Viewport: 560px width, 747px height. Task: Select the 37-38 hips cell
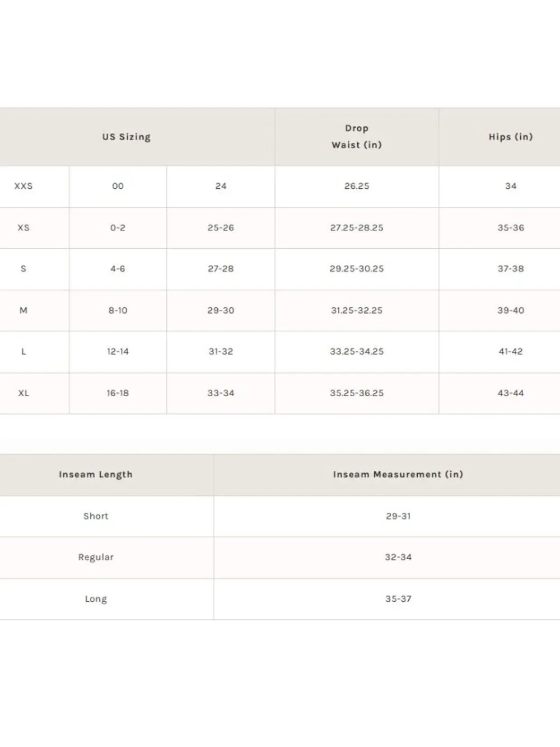coord(511,268)
